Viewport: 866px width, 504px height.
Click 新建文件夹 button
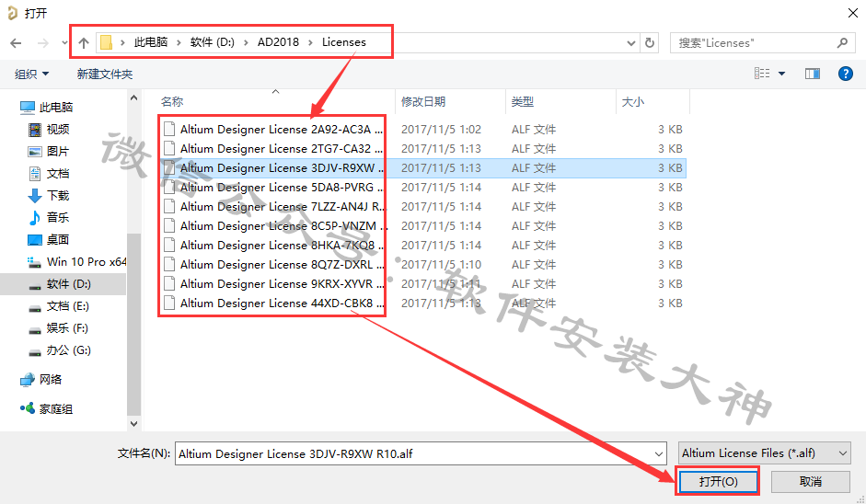[x=105, y=74]
